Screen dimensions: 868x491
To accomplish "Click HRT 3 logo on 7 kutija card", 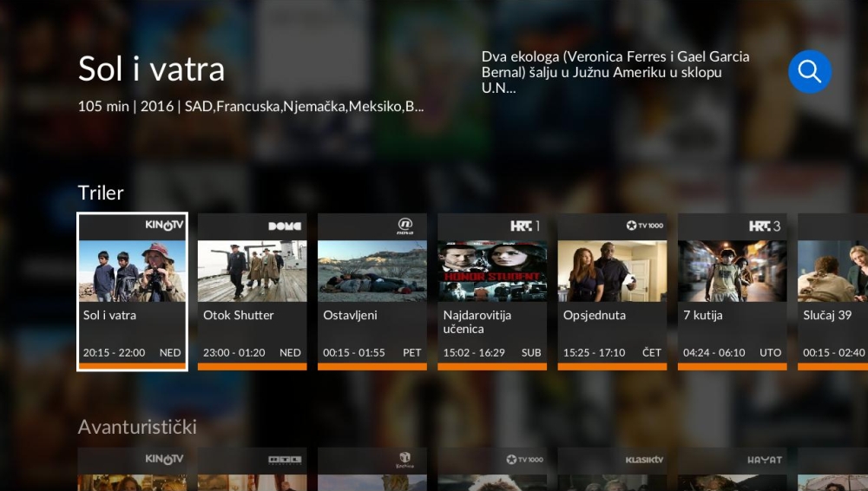I will [x=765, y=226].
